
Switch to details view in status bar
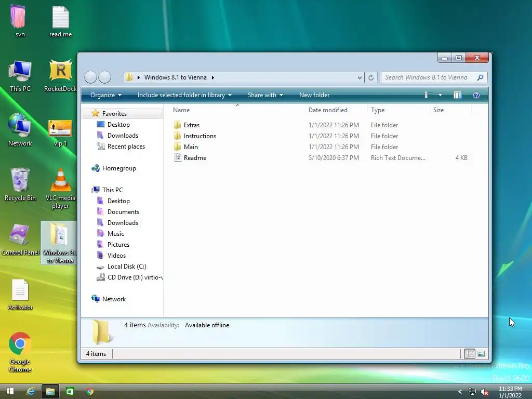pyautogui.click(x=470, y=354)
